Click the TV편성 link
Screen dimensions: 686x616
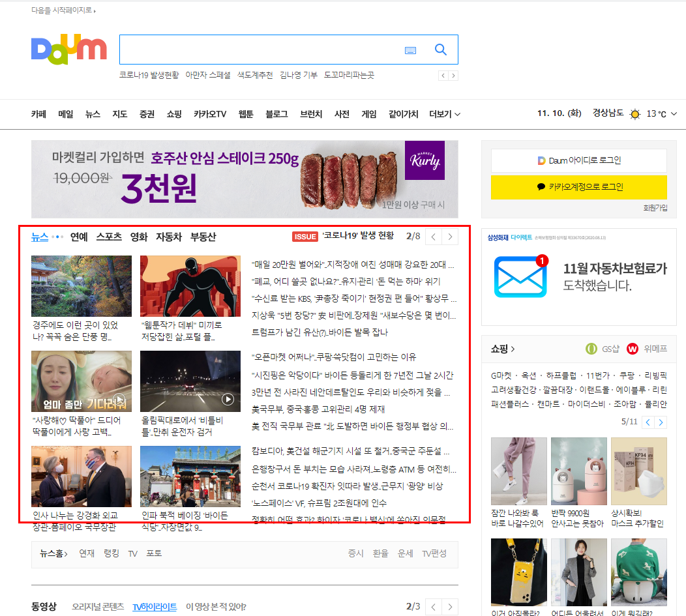[434, 553]
